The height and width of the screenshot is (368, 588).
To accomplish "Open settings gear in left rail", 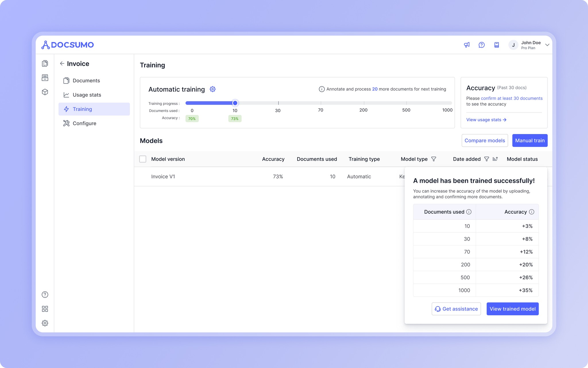I will tap(45, 323).
